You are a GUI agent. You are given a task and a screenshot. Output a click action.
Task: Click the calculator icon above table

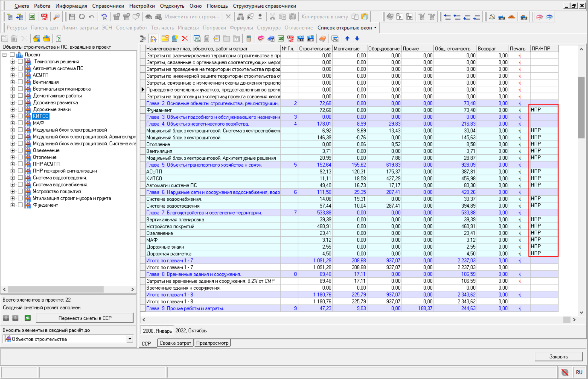(249, 39)
